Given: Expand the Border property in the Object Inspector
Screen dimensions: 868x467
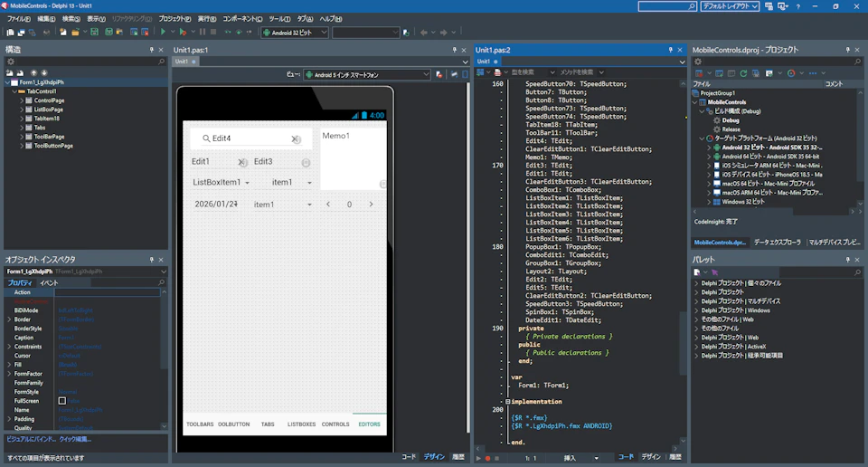Looking at the screenshot, I should 9,319.
